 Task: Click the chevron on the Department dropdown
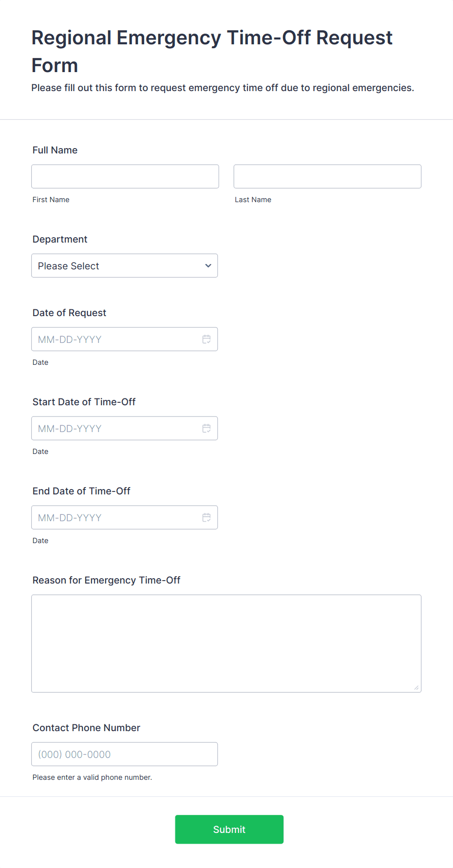pos(208,265)
